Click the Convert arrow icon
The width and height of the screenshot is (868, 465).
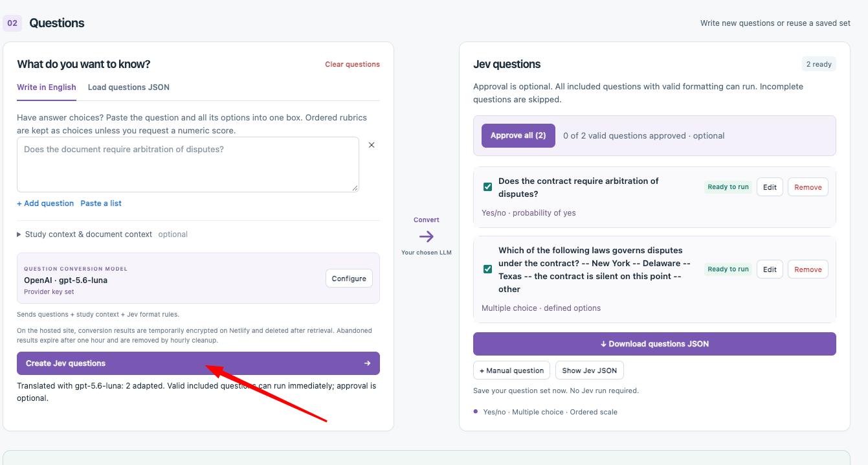tap(427, 236)
